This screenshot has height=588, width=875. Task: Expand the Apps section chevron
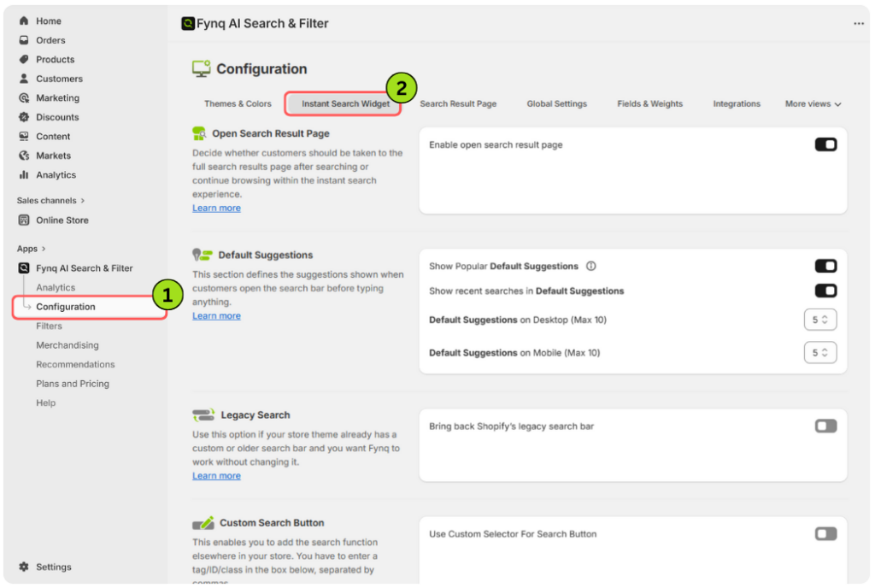point(44,248)
